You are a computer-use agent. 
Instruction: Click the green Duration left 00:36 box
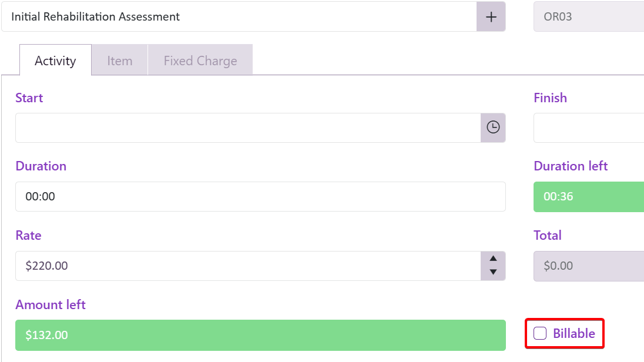point(588,196)
